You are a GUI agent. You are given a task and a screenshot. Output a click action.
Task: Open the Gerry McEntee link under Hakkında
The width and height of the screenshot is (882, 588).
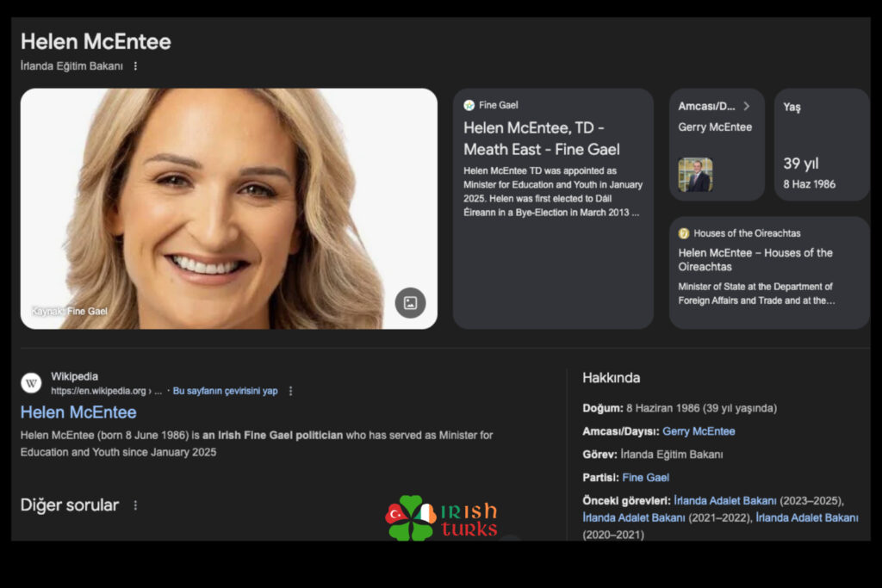pyautogui.click(x=699, y=431)
